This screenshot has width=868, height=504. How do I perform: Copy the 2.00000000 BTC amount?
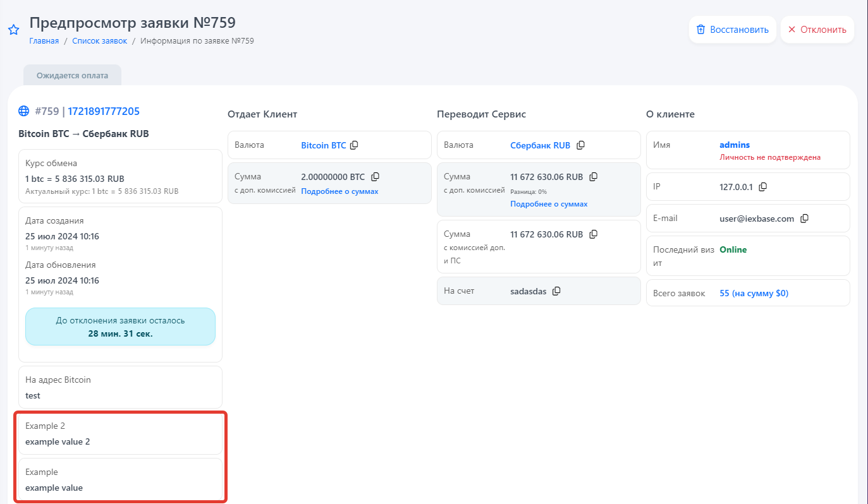tap(375, 177)
